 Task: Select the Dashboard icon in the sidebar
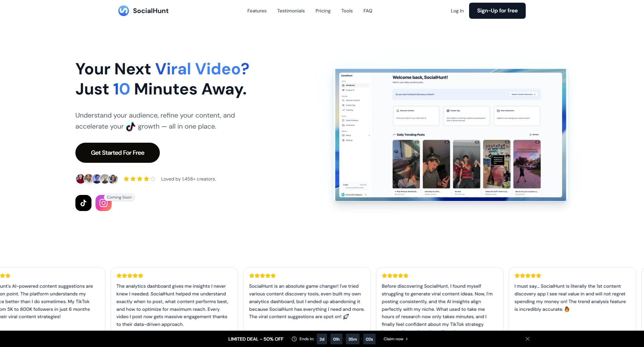[x=343, y=85]
